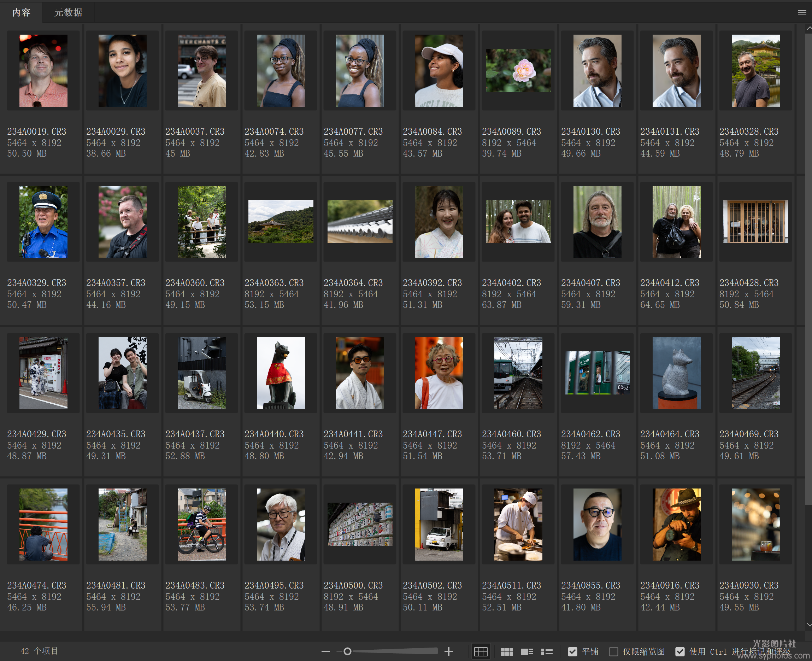812x661 pixels.
Task: Click the 234A0500.CR3 file name label
Action: pyautogui.click(x=353, y=585)
